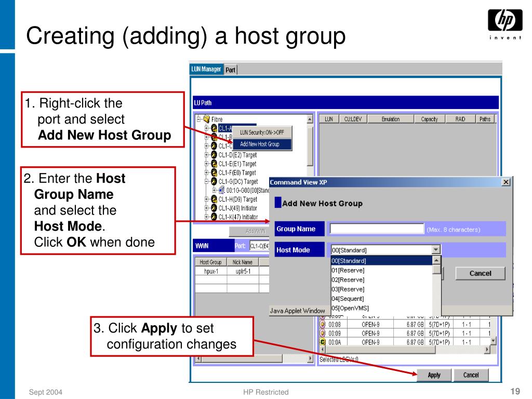Click the port icon beside CL1-E(E1) Target
The width and height of the screenshot is (532, 399).
(x=214, y=164)
